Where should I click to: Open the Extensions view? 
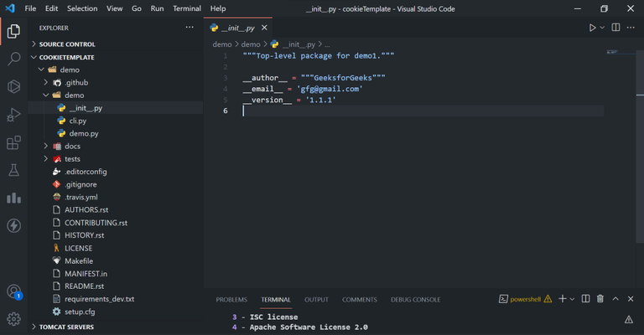(13, 142)
